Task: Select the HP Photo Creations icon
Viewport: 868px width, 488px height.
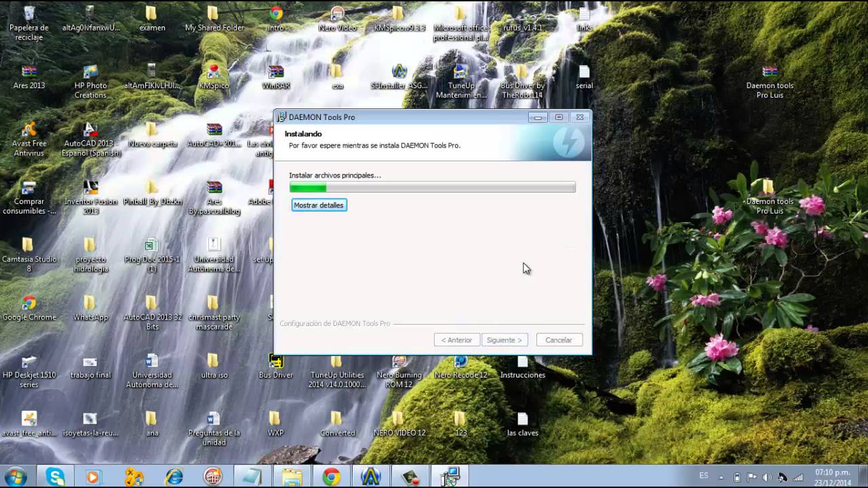Action: [x=90, y=81]
